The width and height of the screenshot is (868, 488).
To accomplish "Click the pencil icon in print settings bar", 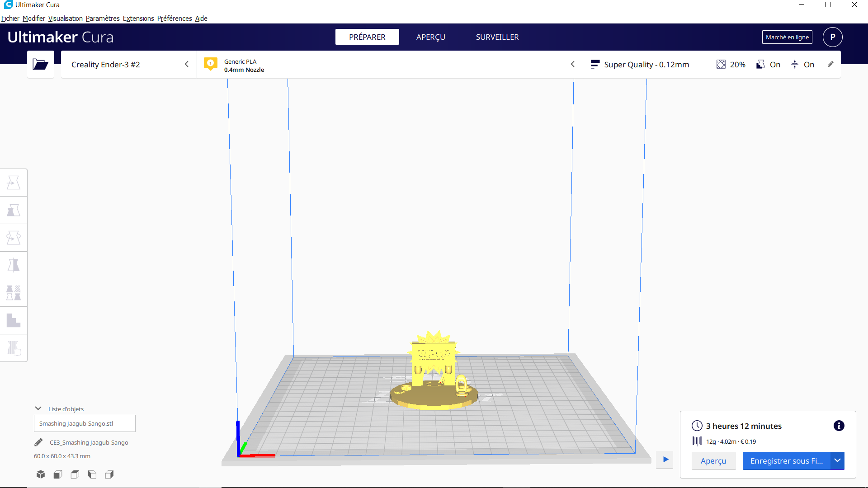I will click(x=830, y=64).
